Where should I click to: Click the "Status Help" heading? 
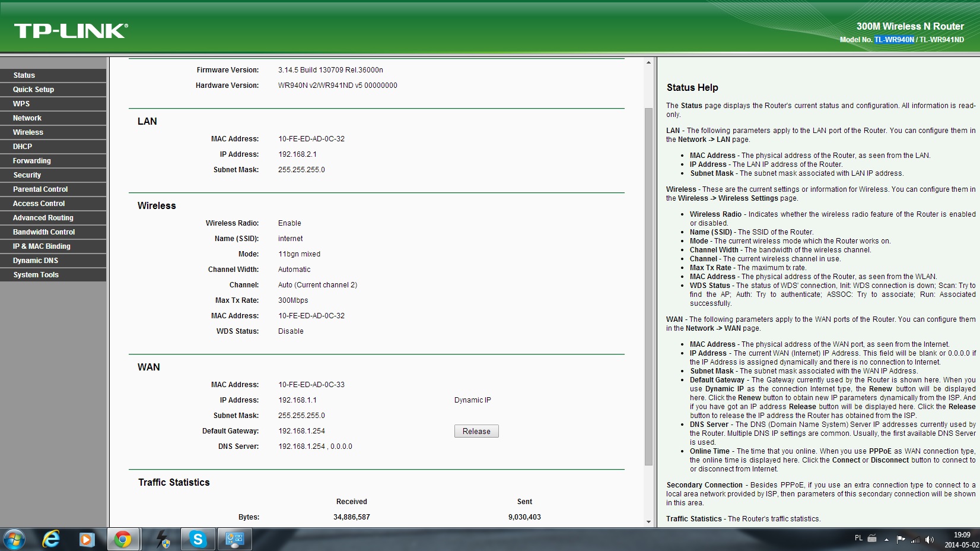[692, 87]
